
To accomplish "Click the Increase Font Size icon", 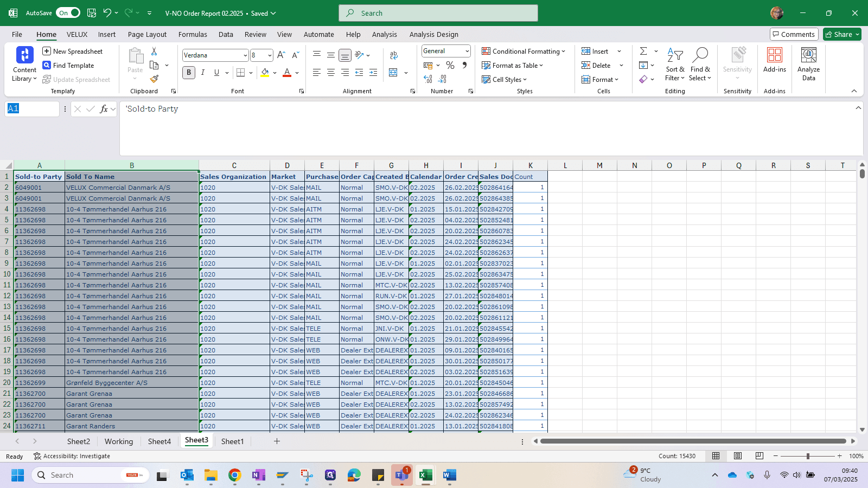I will [x=281, y=55].
